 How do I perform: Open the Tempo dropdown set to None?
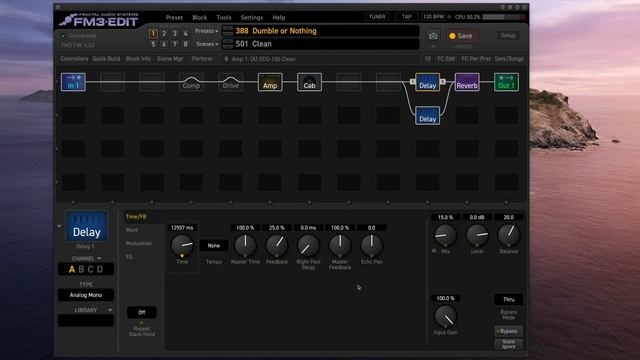tap(213, 246)
